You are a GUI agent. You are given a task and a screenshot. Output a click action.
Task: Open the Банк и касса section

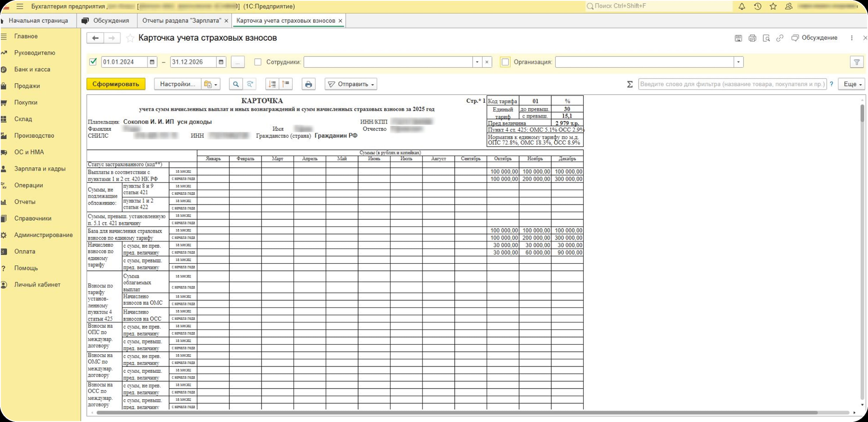[32, 69]
